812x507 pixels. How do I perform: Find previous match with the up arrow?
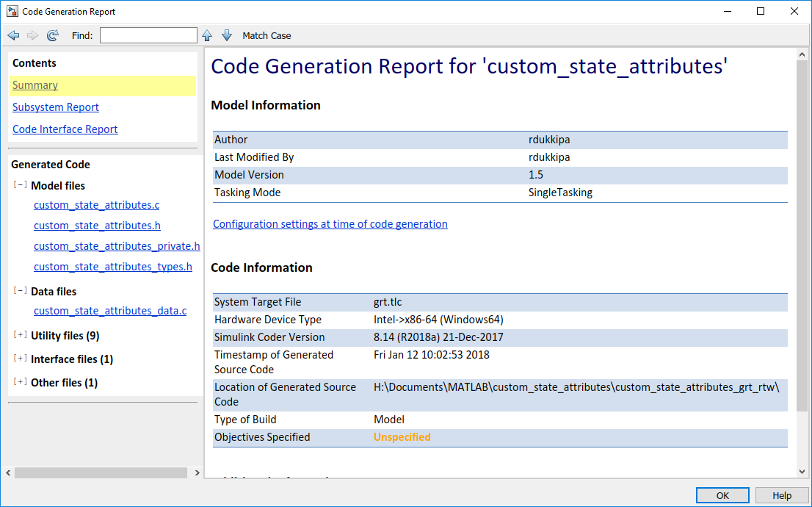[x=206, y=35]
